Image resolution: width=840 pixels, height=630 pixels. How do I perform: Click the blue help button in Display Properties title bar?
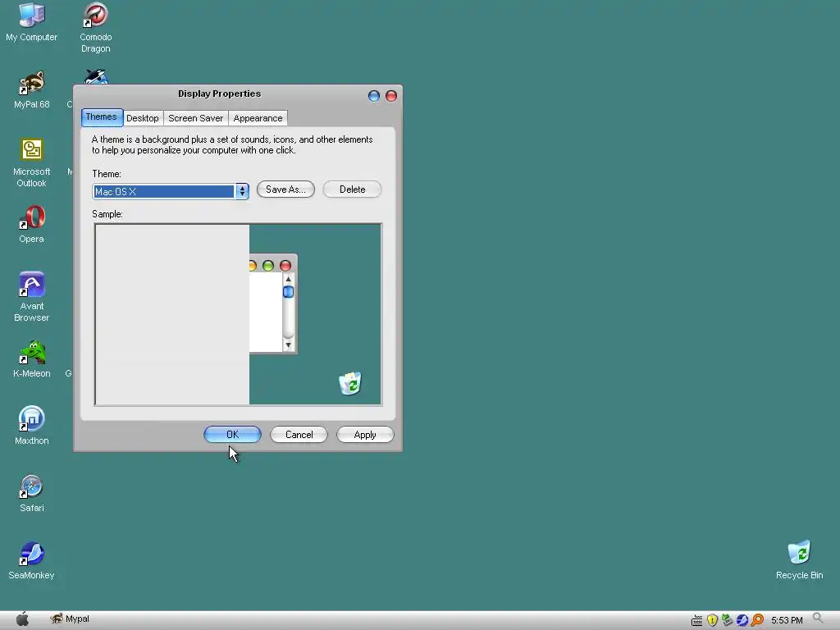point(374,96)
